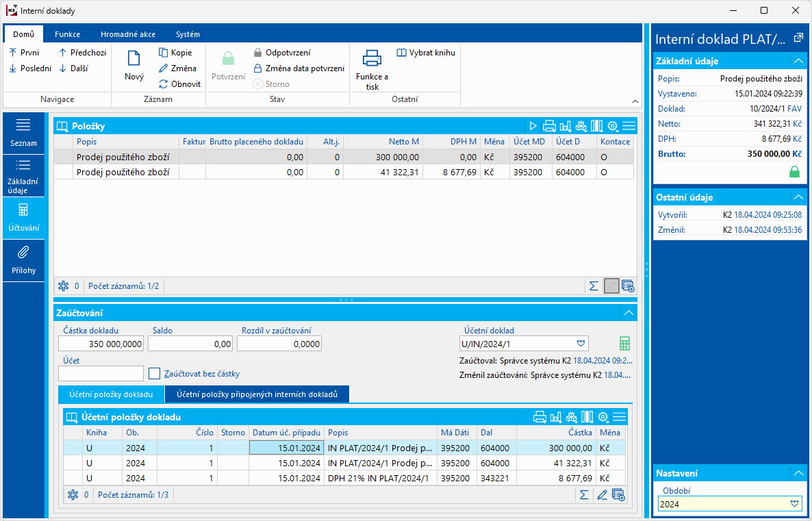The width and height of the screenshot is (812, 521).
Task: Click the sum icon under Položky table
Action: click(x=594, y=286)
